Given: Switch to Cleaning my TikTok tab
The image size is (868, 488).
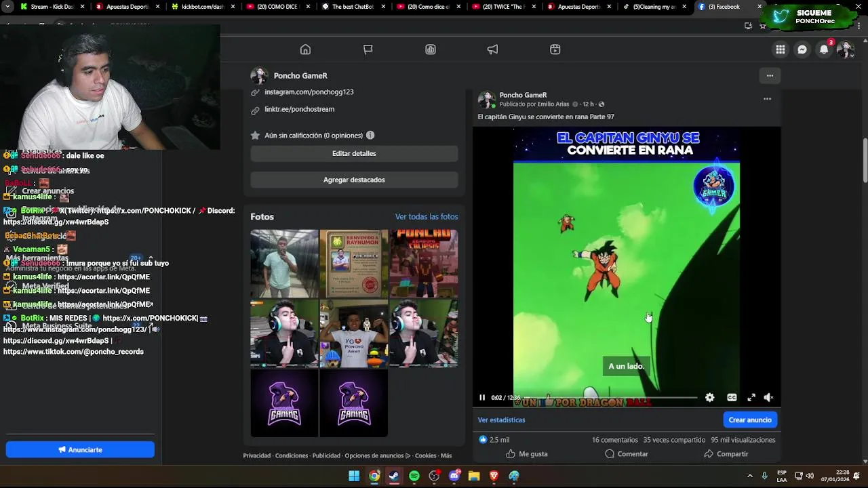Looking at the screenshot, I should [x=654, y=7].
